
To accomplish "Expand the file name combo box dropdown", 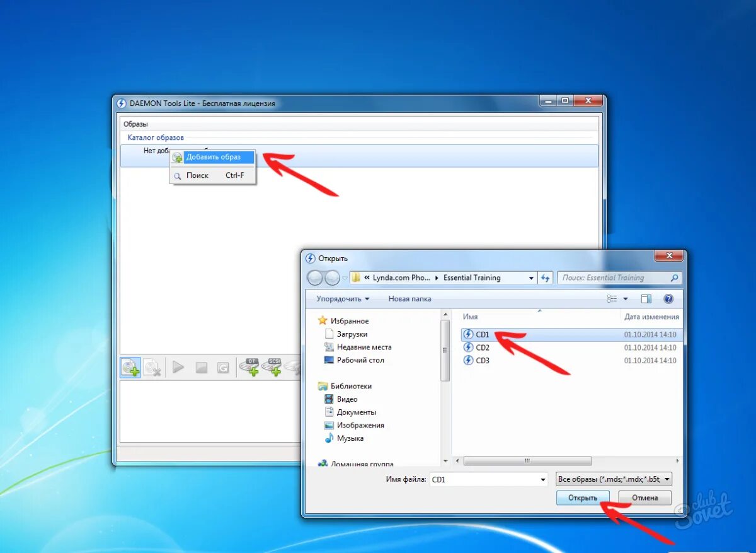I will pyautogui.click(x=543, y=480).
